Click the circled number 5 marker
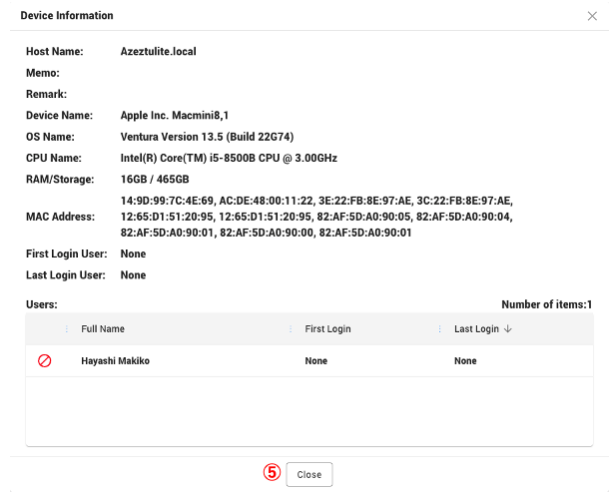Viewport: 609px width, 497px height. point(271,473)
